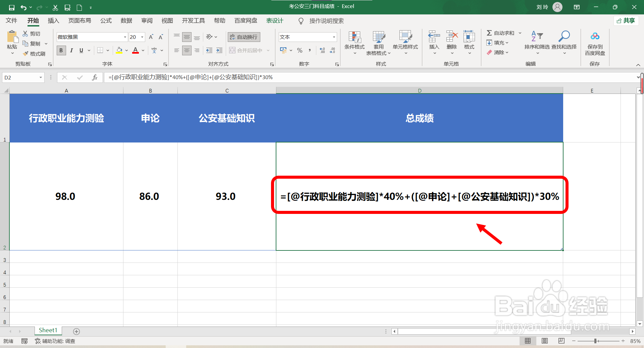Click the Save icon in quick access toolbar

pyautogui.click(x=12, y=7)
